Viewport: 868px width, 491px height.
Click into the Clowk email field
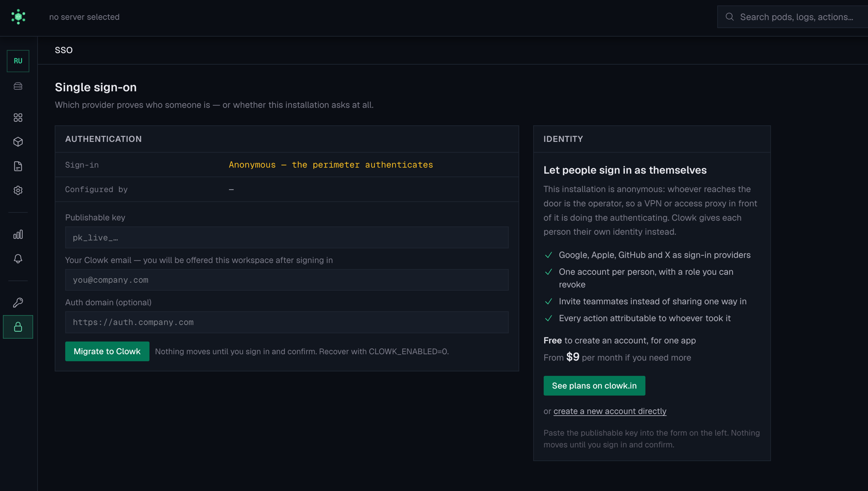[287, 280]
